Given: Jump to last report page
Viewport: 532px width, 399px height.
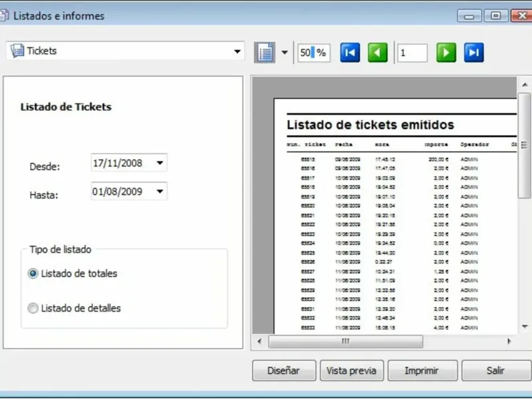Looking at the screenshot, I should [x=473, y=53].
